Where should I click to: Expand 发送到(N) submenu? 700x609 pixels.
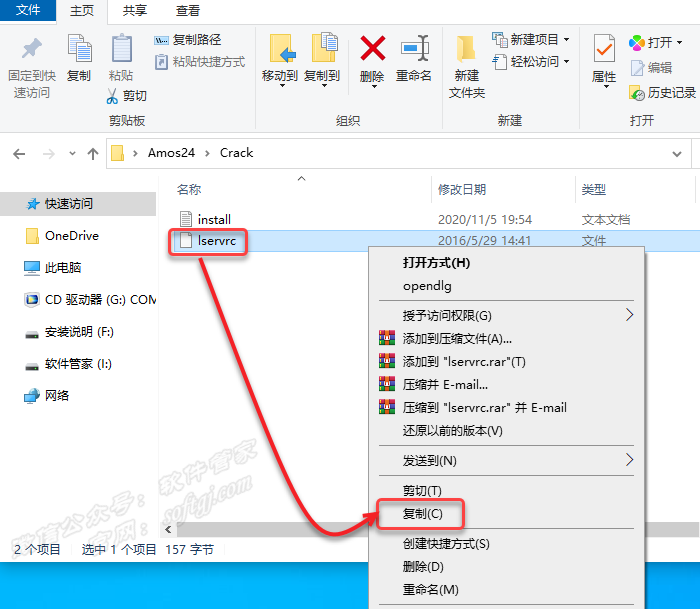coord(629,460)
